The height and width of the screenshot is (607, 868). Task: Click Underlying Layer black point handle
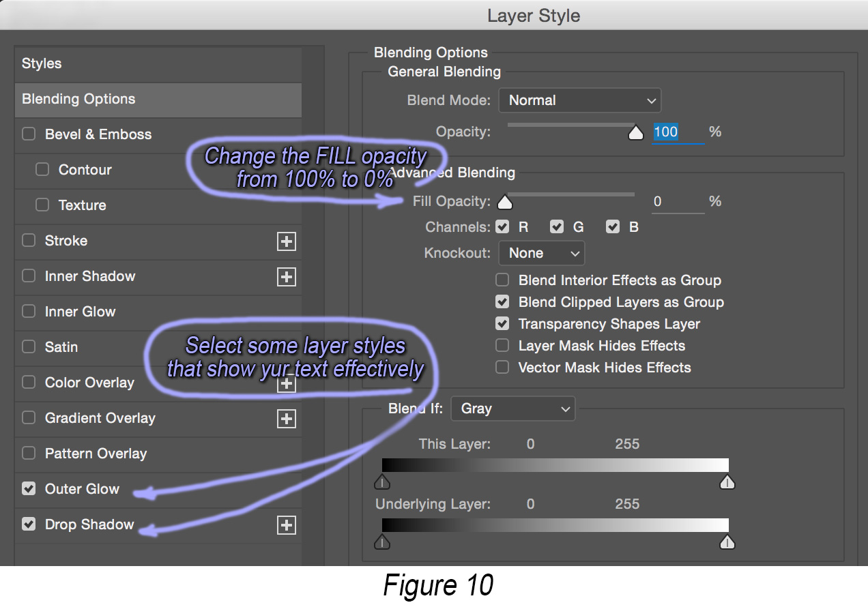383,542
